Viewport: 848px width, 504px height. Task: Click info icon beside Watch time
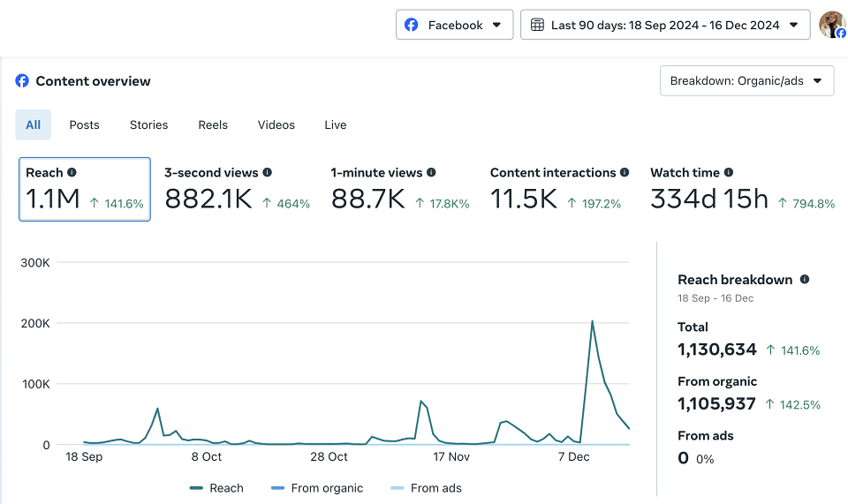729,172
